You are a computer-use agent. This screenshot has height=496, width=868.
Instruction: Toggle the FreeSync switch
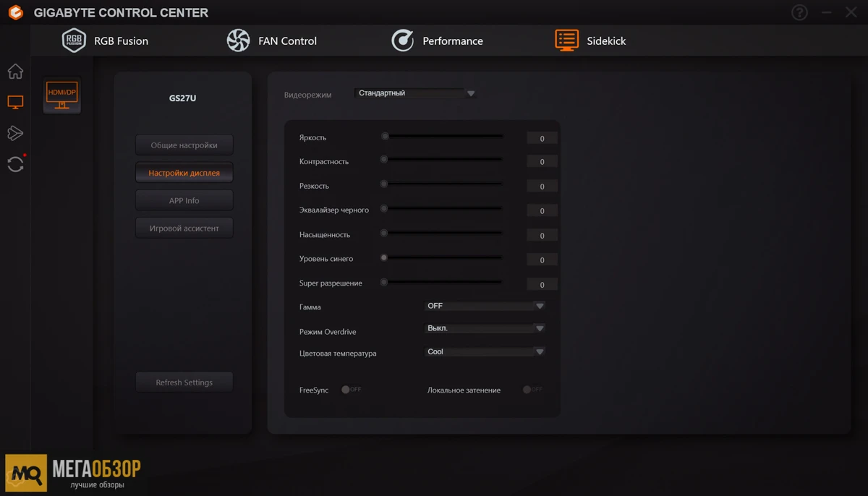[x=351, y=390]
